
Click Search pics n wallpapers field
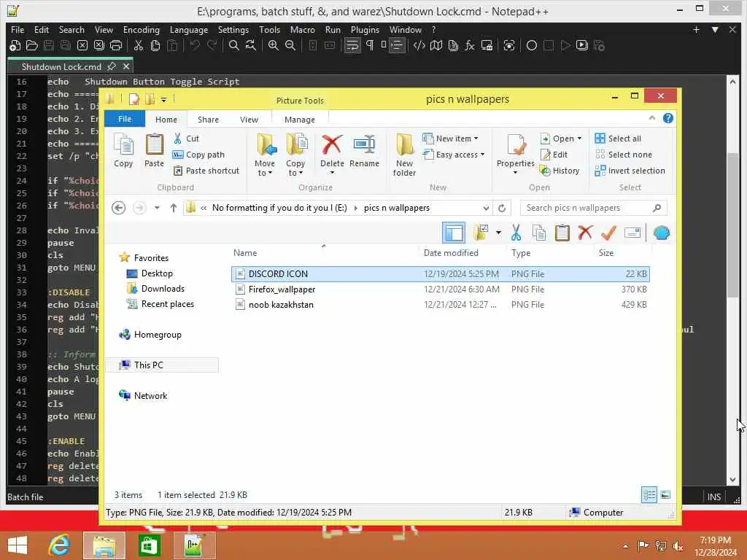593,208
